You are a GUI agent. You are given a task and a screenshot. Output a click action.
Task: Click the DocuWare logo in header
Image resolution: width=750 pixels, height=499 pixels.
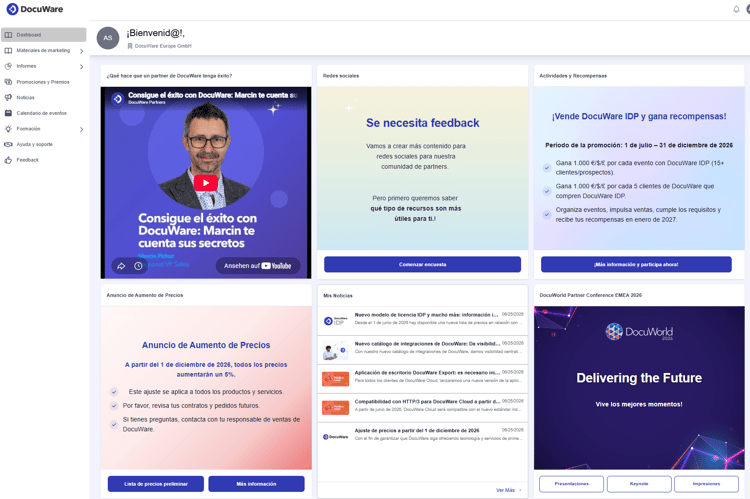[34, 9]
